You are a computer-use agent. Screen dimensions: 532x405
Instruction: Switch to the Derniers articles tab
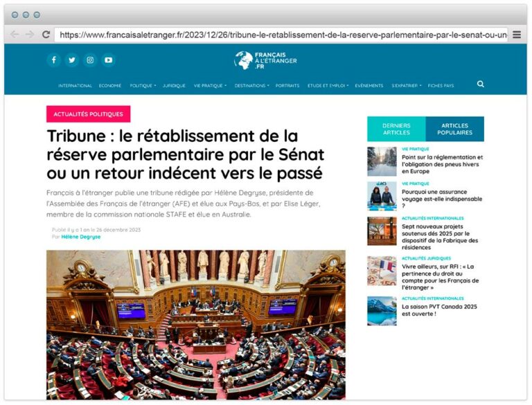pos(396,129)
